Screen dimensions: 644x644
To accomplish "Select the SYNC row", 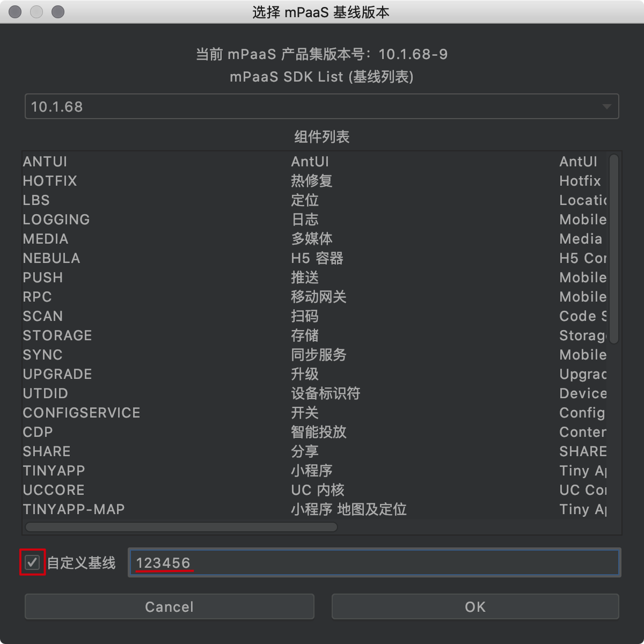I will pyautogui.click(x=314, y=355).
